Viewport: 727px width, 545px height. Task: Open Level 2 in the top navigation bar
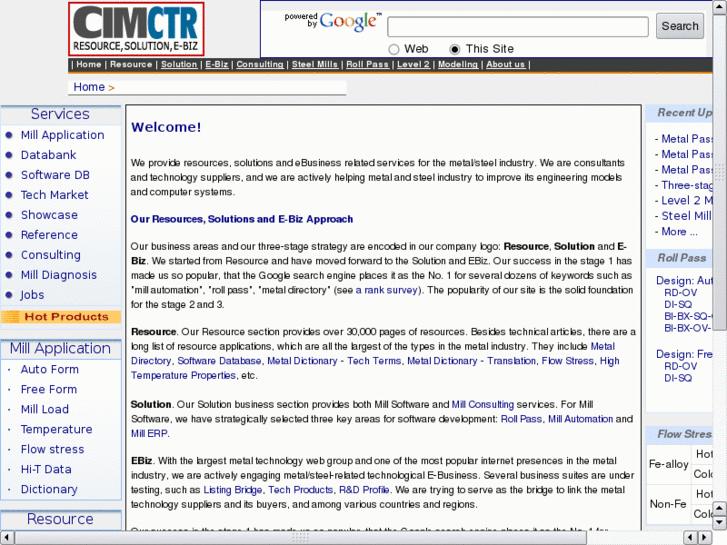point(413,64)
